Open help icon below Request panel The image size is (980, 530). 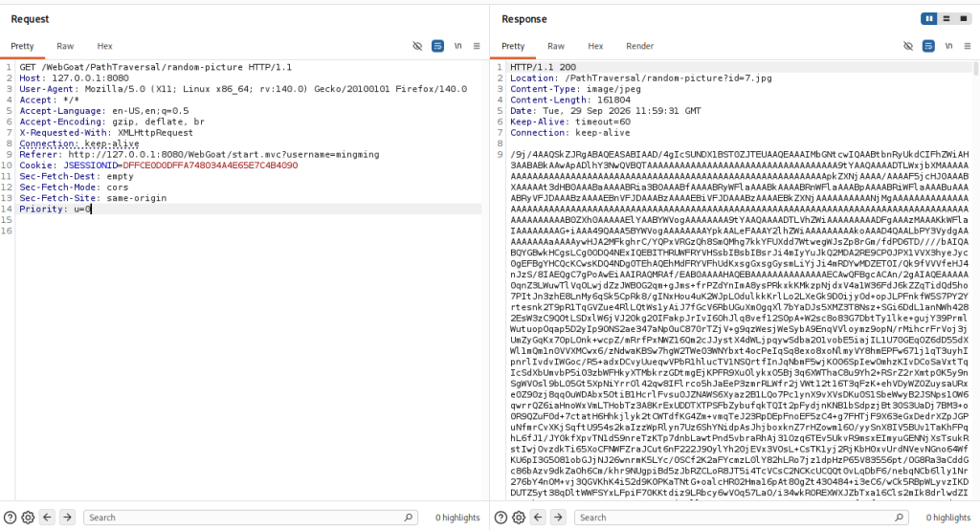(10, 518)
